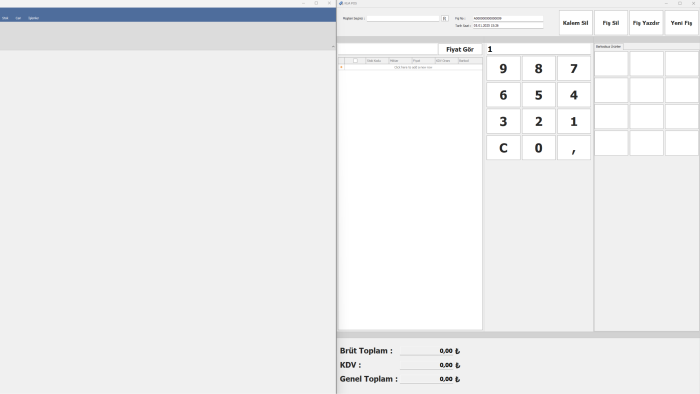Maximize the POS window

pos(680,3)
